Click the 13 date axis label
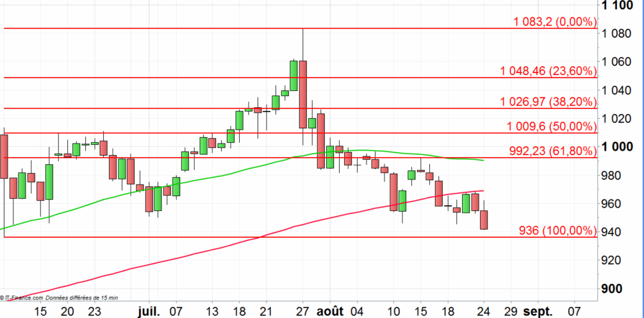The width and height of the screenshot is (644, 318). pos(212,311)
